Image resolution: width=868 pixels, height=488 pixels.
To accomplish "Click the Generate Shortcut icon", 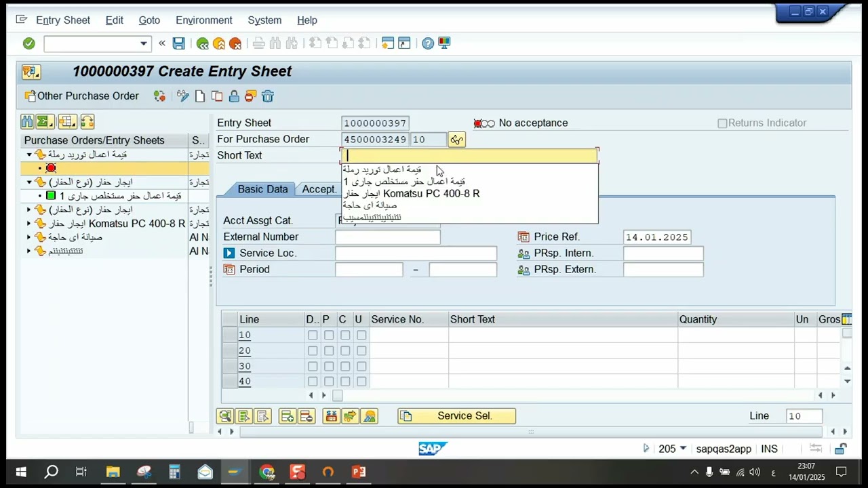I will (x=404, y=43).
